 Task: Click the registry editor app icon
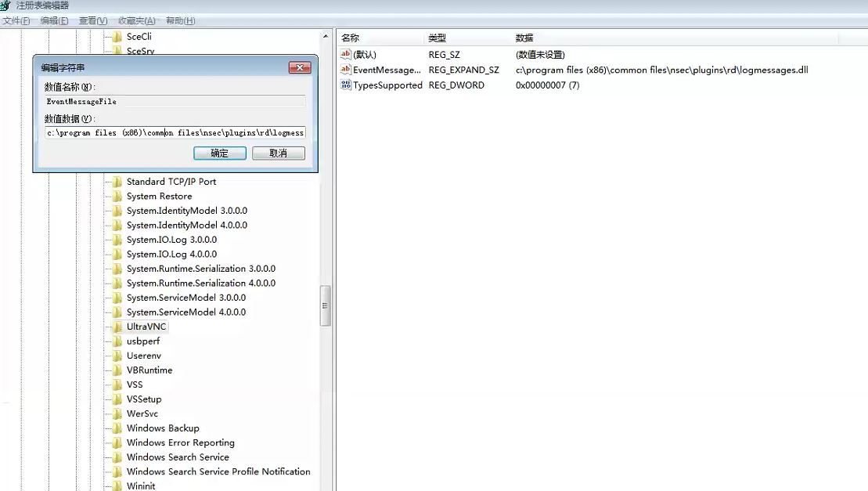5,5
